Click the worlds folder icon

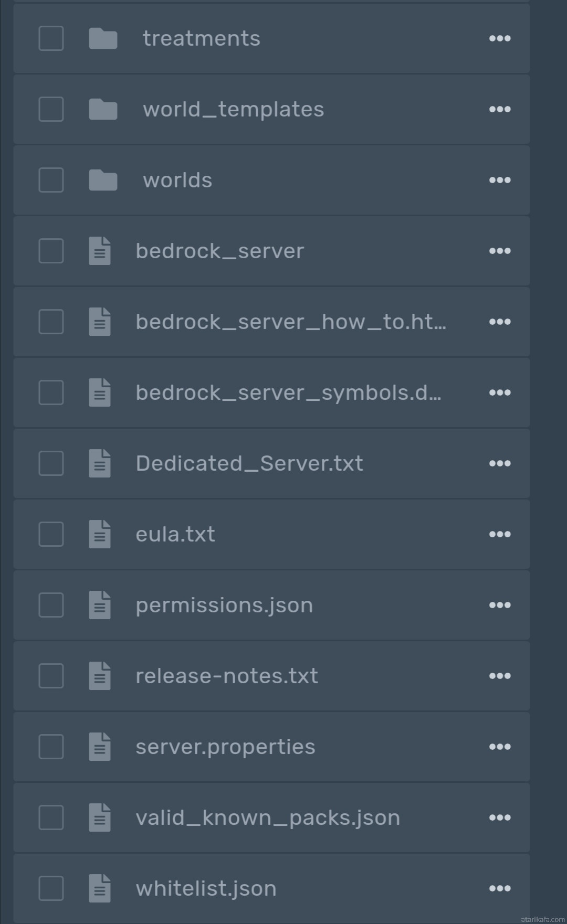pyautogui.click(x=103, y=180)
